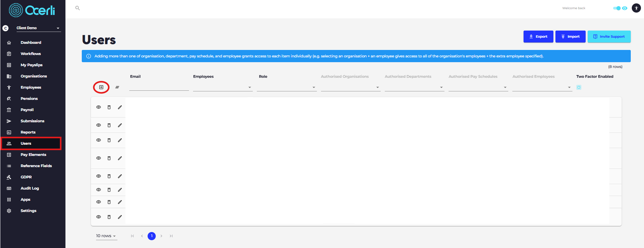Toggle the view switch in header

[x=617, y=8]
